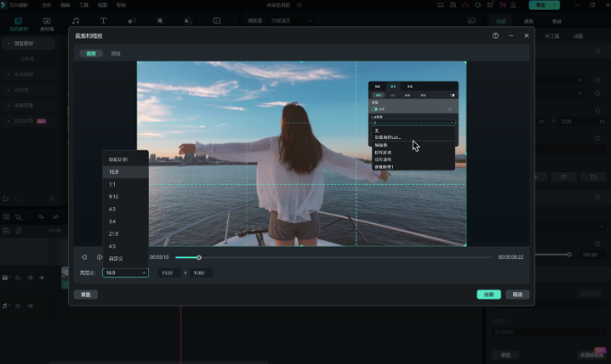Click the playback progress slider handle

(x=198, y=257)
